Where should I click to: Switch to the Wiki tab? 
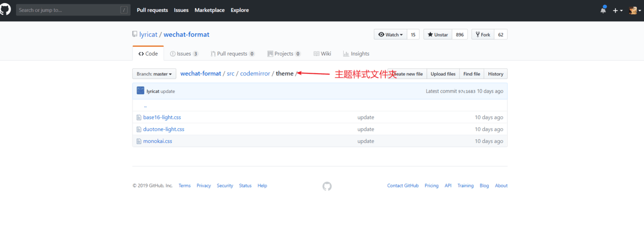point(323,54)
